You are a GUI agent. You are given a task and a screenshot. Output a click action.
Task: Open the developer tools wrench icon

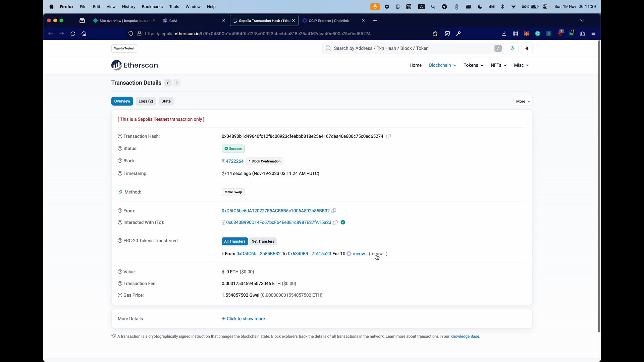(458, 34)
